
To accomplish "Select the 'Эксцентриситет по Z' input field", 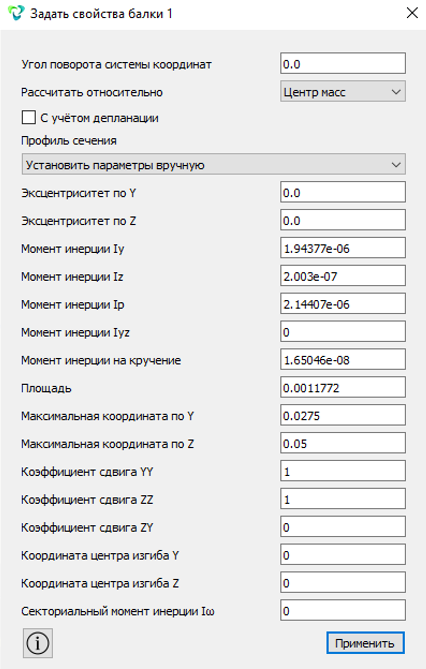I will tap(343, 220).
